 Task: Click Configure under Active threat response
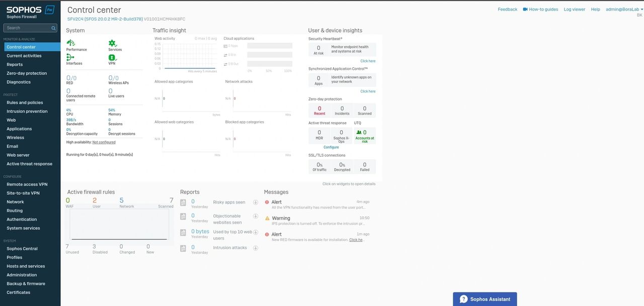point(331,147)
